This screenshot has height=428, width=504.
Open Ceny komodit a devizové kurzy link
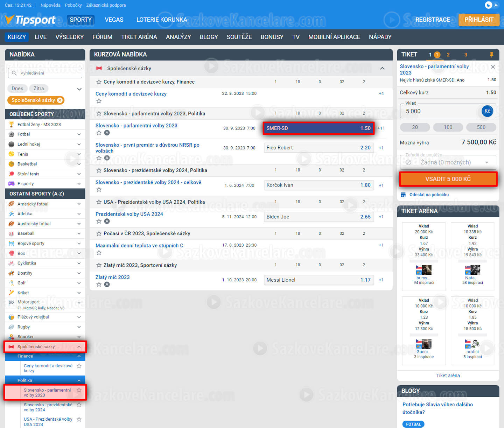click(131, 94)
